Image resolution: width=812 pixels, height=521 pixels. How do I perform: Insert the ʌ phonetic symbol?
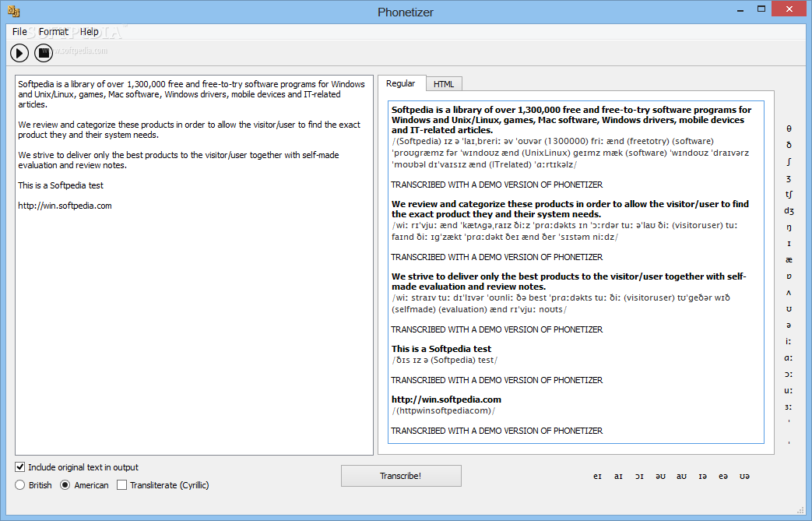(x=789, y=293)
